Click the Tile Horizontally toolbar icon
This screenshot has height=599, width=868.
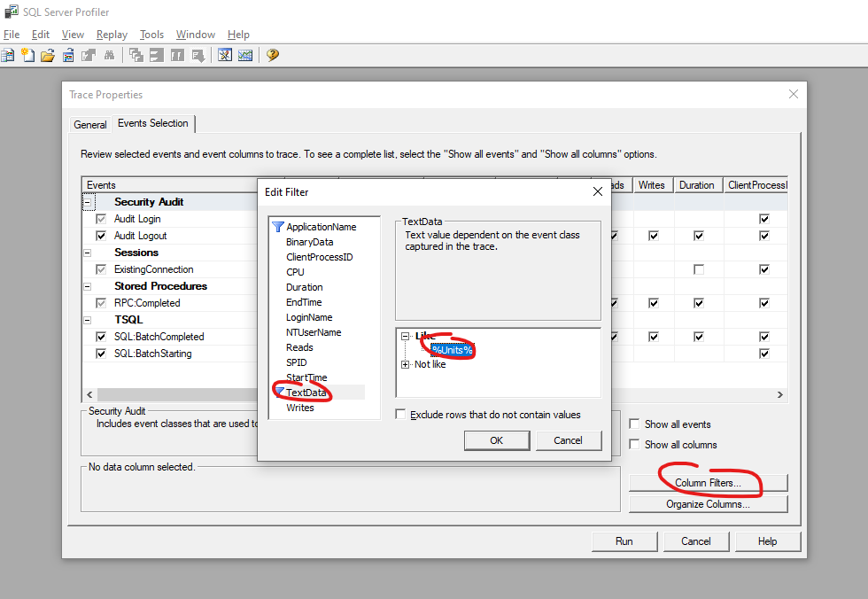coord(157,55)
